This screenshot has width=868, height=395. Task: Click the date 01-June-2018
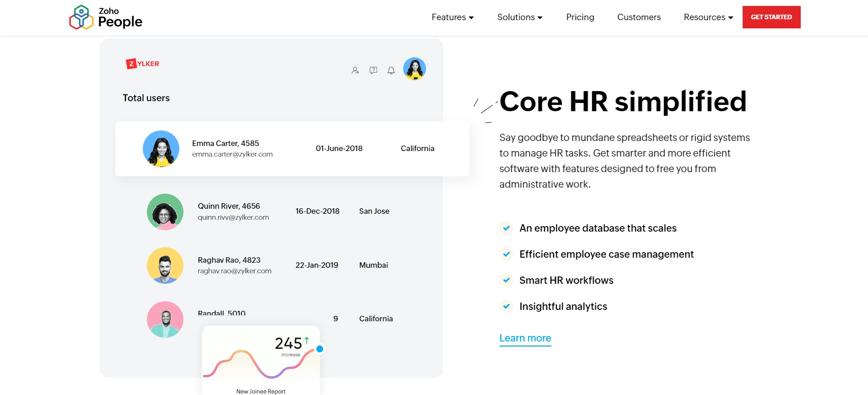[339, 148]
